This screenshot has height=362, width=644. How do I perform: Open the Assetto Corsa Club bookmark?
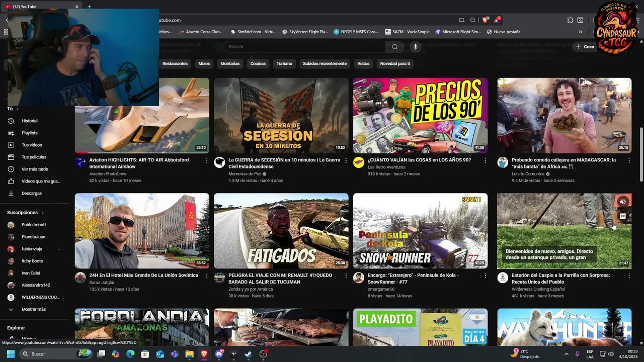(199, 32)
